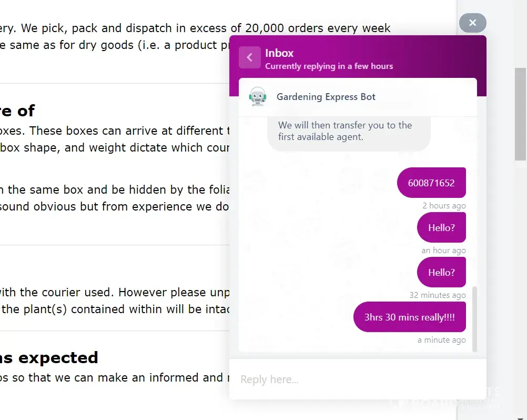
Task: Click the chat conversation scrollbar thumb
Action: click(x=475, y=318)
